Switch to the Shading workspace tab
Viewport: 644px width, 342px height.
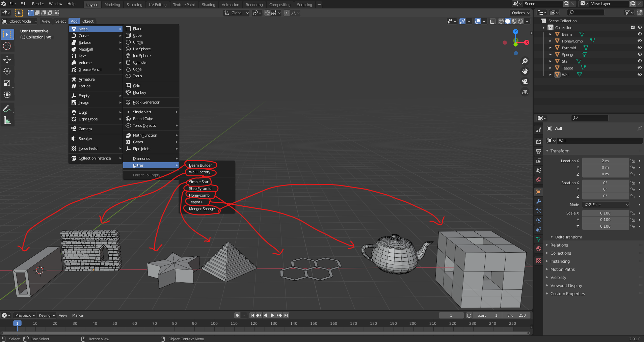(208, 5)
